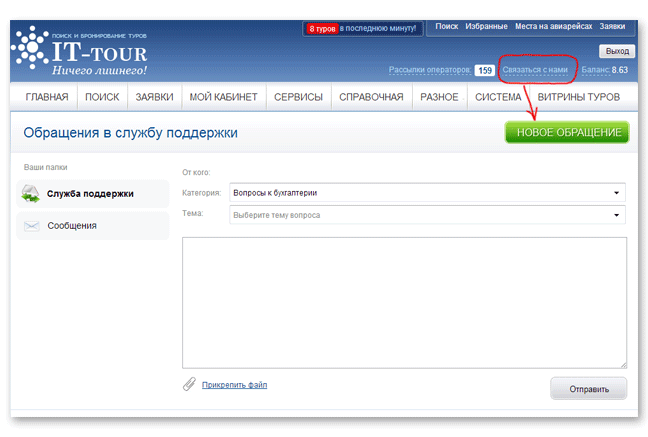Click the Баланс link
Viewport: 648px width, 437px height.
pos(596,70)
